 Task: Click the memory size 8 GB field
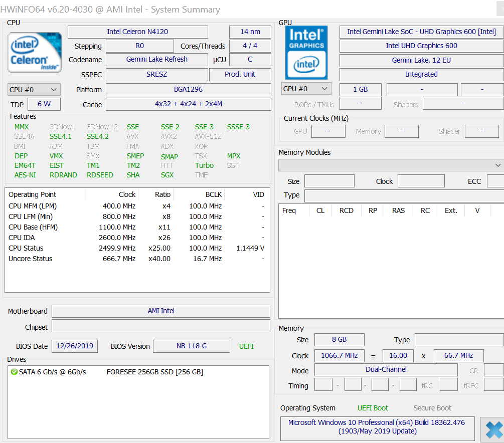click(340, 340)
